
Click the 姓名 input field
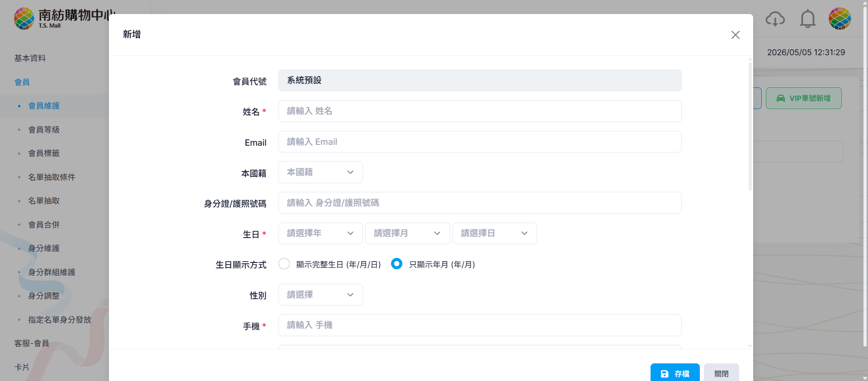click(480, 111)
